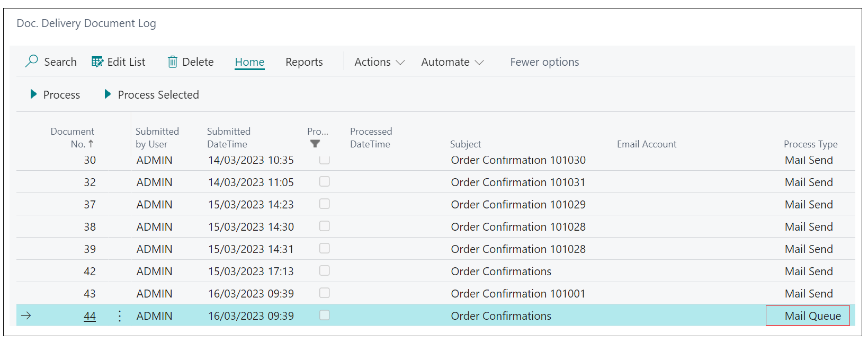Image resolution: width=868 pixels, height=341 pixels.
Task: Select document number 43 cell
Action: click(x=90, y=294)
